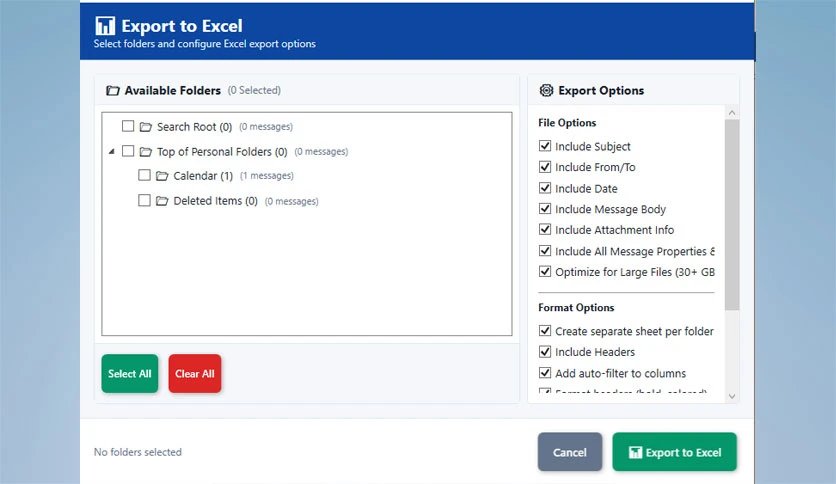Click the '(0 Selected)' count text
This screenshot has width=836, height=484.
254,91
